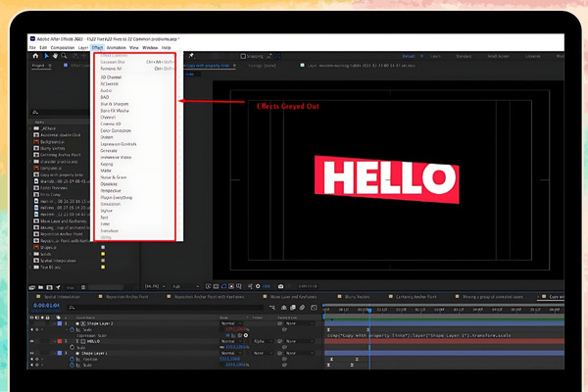Open viewer magnification dropdown

pyautogui.click(x=155, y=286)
